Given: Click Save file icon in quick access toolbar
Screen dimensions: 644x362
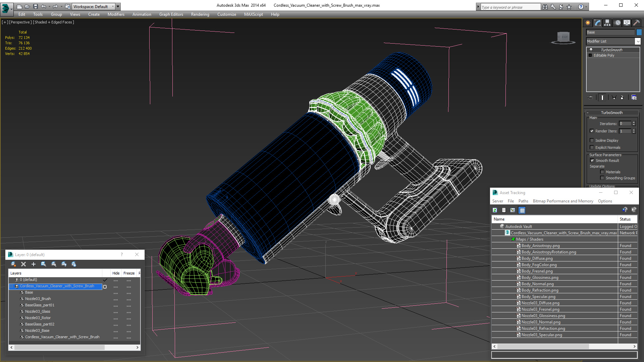Looking at the screenshot, I should click(x=36, y=6).
